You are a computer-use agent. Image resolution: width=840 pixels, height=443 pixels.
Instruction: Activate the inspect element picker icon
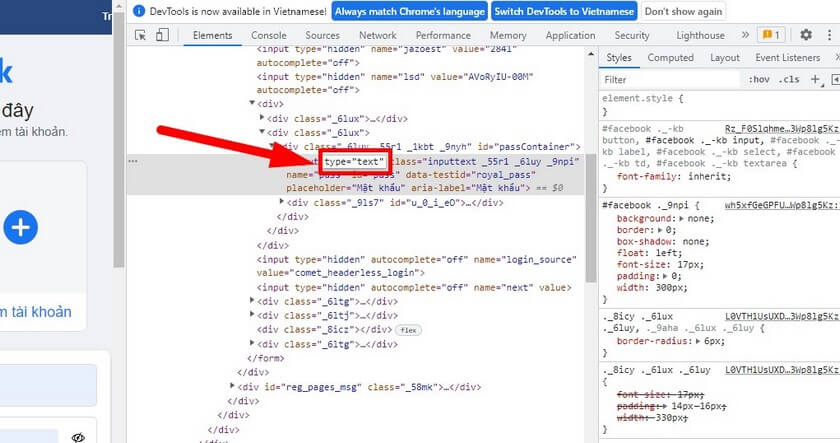(139, 35)
